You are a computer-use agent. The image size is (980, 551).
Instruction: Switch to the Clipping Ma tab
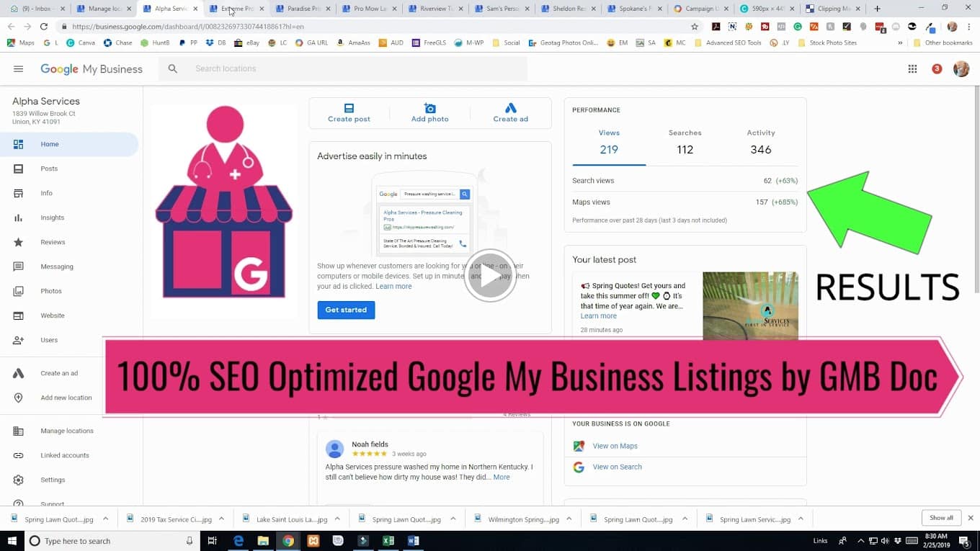[x=832, y=9]
